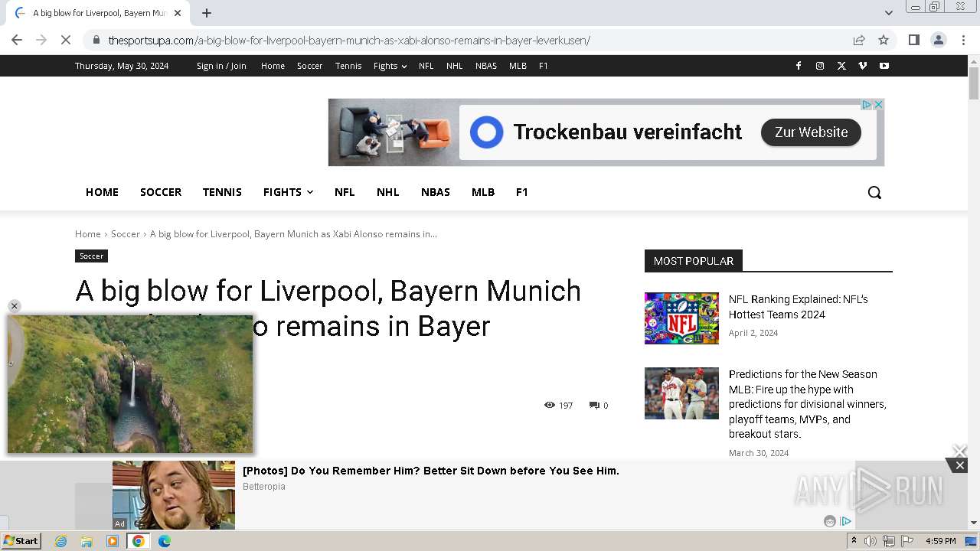Open Microsoft Edge from taskbar
The width and height of the screenshot is (980, 551).
165,541
